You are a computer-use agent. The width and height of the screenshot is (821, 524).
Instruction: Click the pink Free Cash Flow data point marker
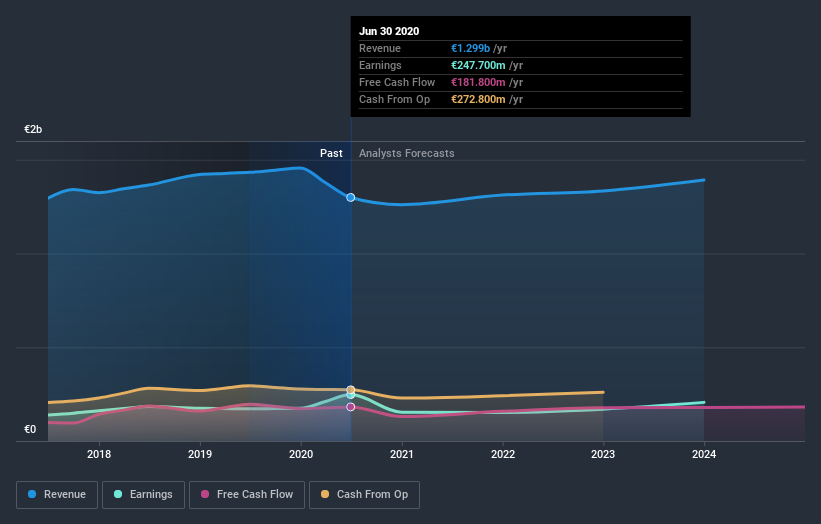[x=351, y=407]
